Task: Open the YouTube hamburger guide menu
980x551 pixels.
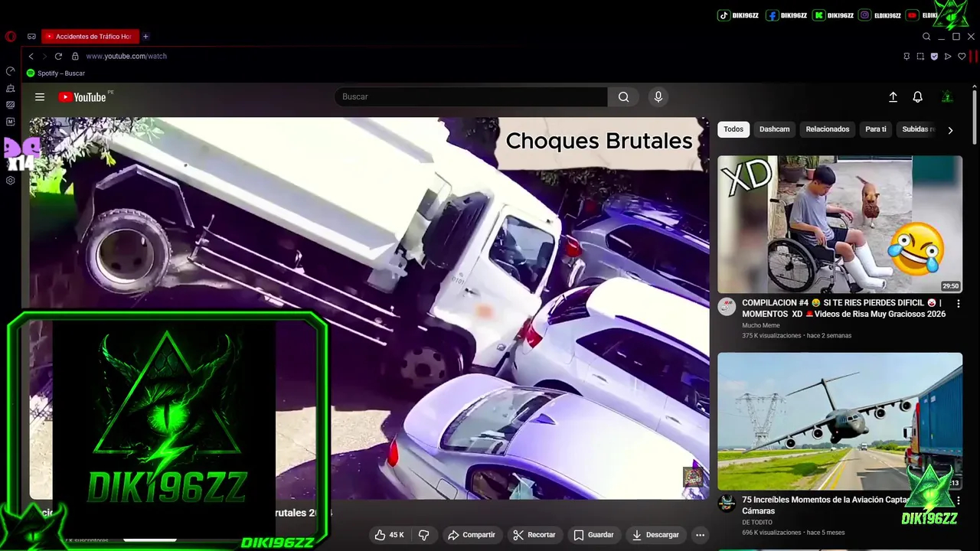Action: coord(40,97)
